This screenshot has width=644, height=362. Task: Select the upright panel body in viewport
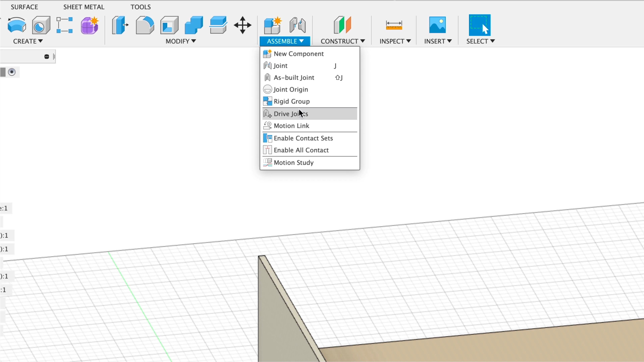pyautogui.click(x=278, y=325)
